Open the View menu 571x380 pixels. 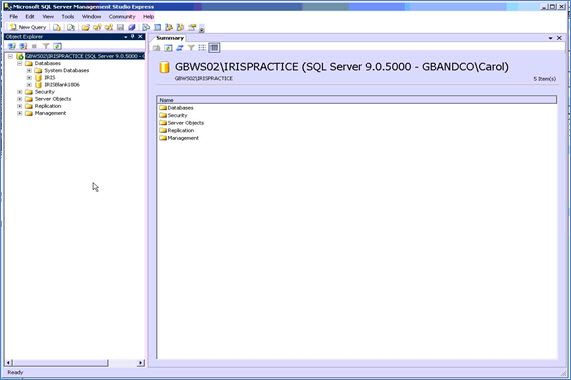[x=48, y=16]
